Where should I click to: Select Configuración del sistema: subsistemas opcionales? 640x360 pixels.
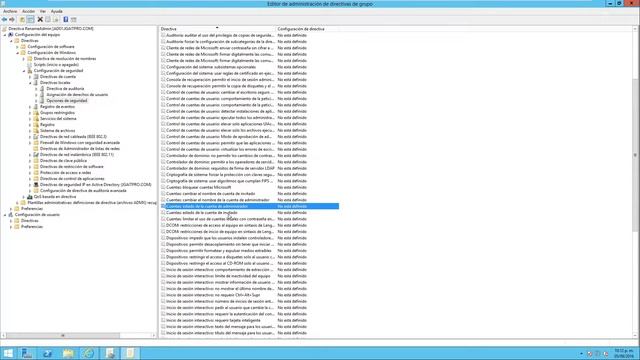211,67
